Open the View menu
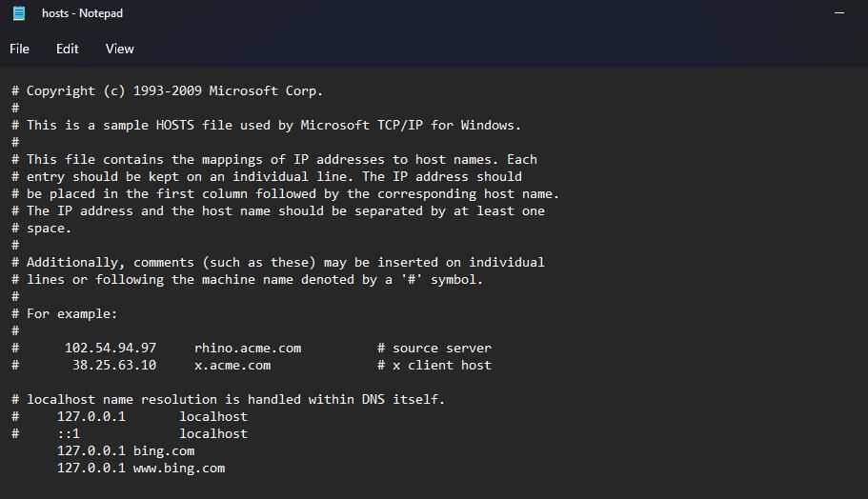Viewport: 868px width, 499px height. point(120,49)
